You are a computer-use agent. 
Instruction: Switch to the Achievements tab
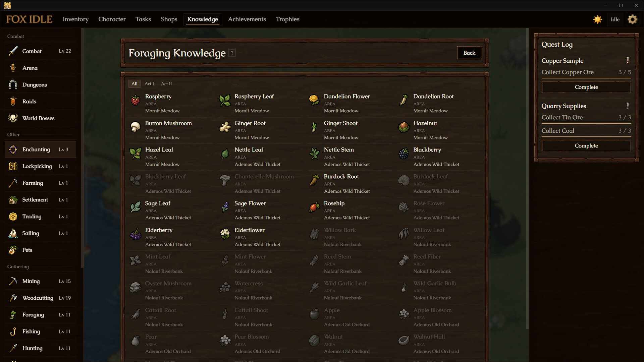[247, 19]
